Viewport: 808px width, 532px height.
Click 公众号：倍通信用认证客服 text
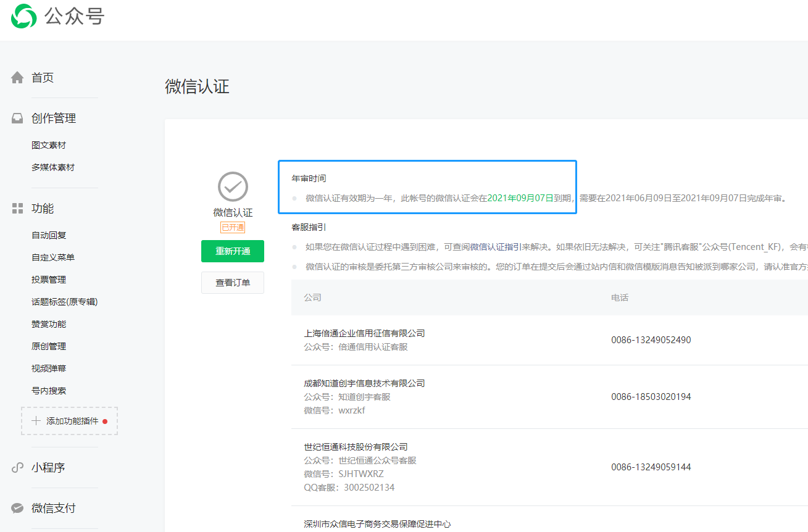pyautogui.click(x=356, y=347)
